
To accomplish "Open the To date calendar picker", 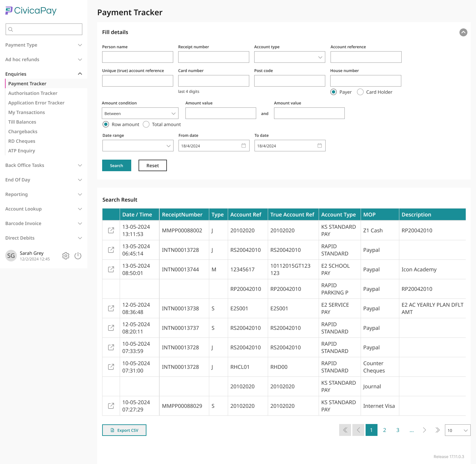I will [320, 146].
